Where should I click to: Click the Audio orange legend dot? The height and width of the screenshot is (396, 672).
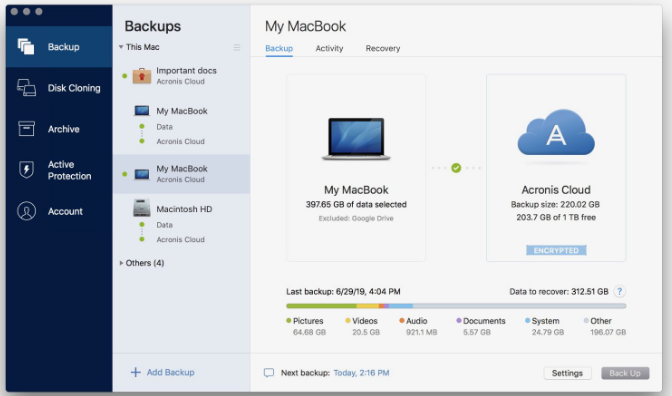402,321
